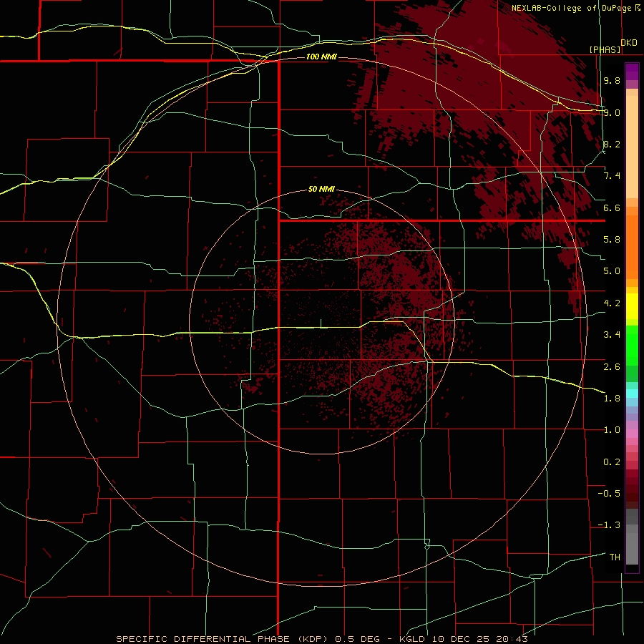Screen dimensions: 644x644
Task: Click the gray segment at color bar bottom
Action: 632,538
